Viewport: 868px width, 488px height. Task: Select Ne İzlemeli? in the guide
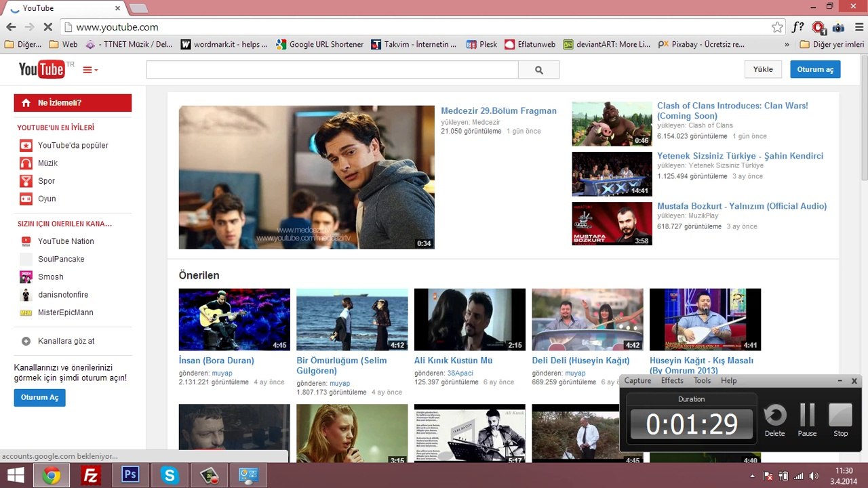(73, 103)
